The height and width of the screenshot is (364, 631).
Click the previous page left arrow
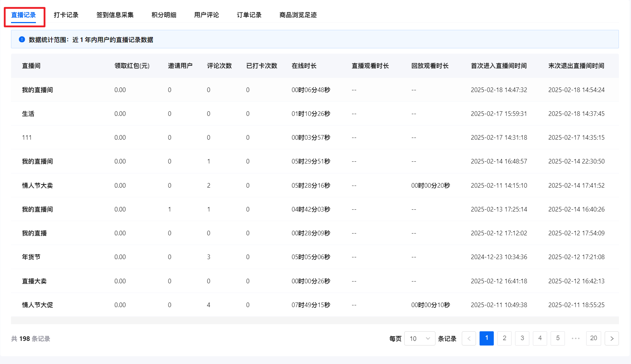coord(469,338)
